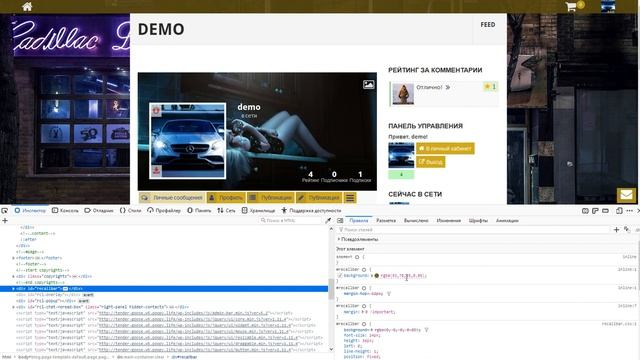The image size is (640, 360).
Task: Open the Поддержка доступности tab
Action: pyautogui.click(x=311, y=211)
